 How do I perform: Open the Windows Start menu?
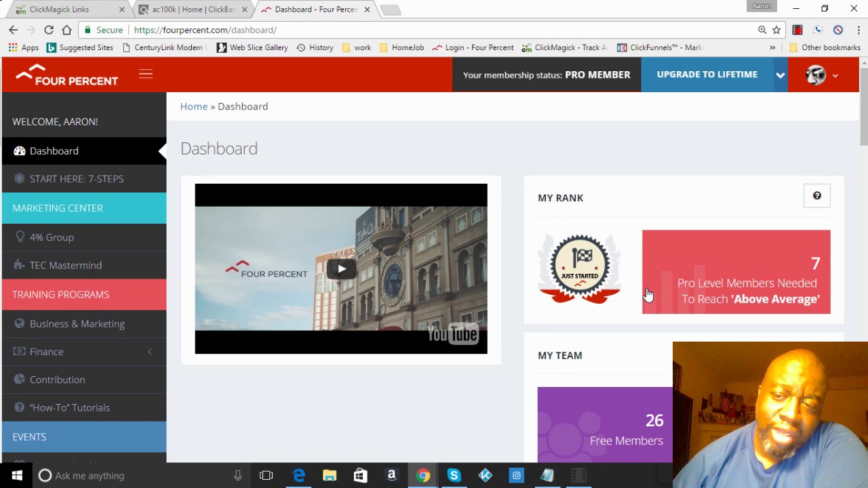pyautogui.click(x=16, y=476)
